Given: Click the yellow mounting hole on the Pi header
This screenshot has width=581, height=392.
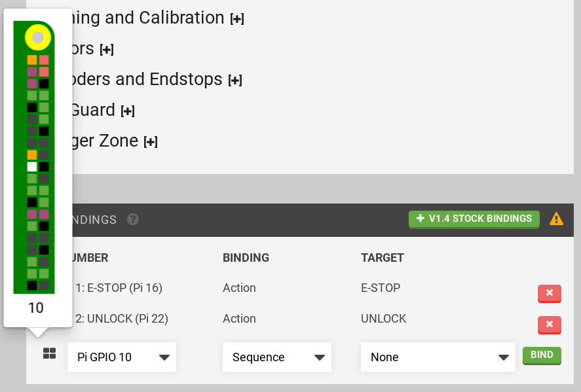Looking at the screenshot, I should [x=38, y=38].
